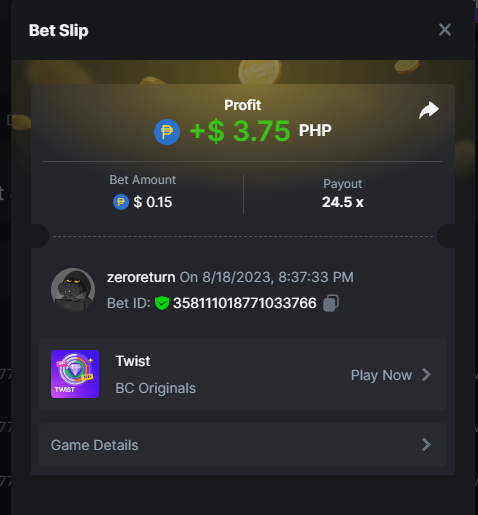
Task: Open the zeroreturn username profile
Action: pyautogui.click(x=141, y=277)
